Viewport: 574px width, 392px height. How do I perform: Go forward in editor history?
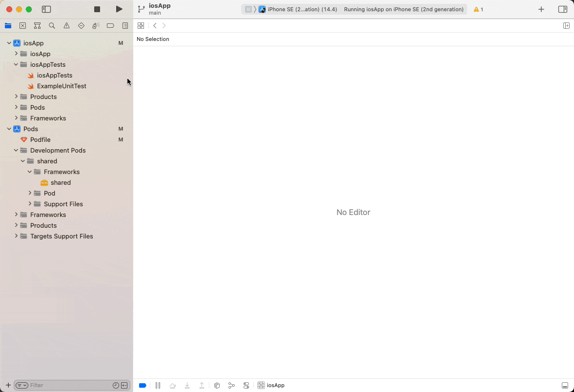click(x=164, y=25)
